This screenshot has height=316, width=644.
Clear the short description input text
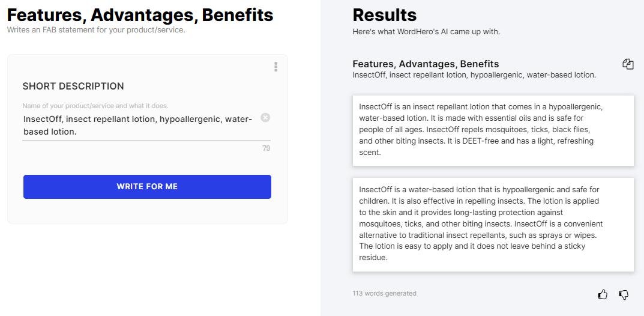tap(265, 118)
